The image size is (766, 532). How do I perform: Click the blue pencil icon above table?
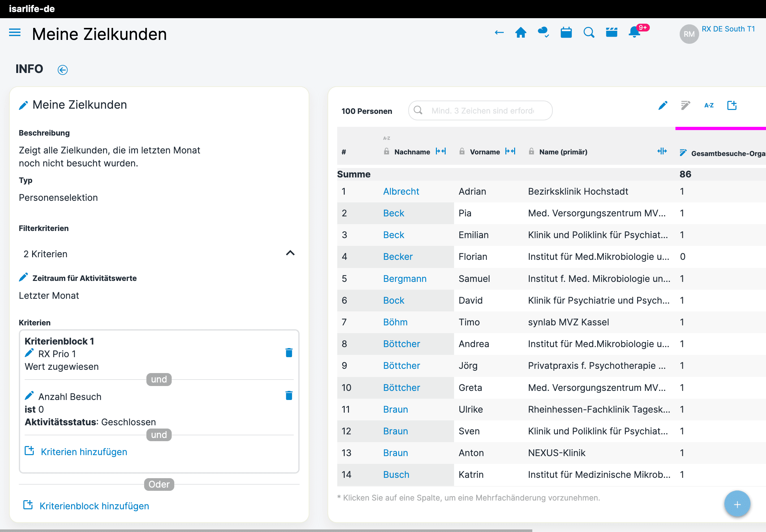click(662, 106)
